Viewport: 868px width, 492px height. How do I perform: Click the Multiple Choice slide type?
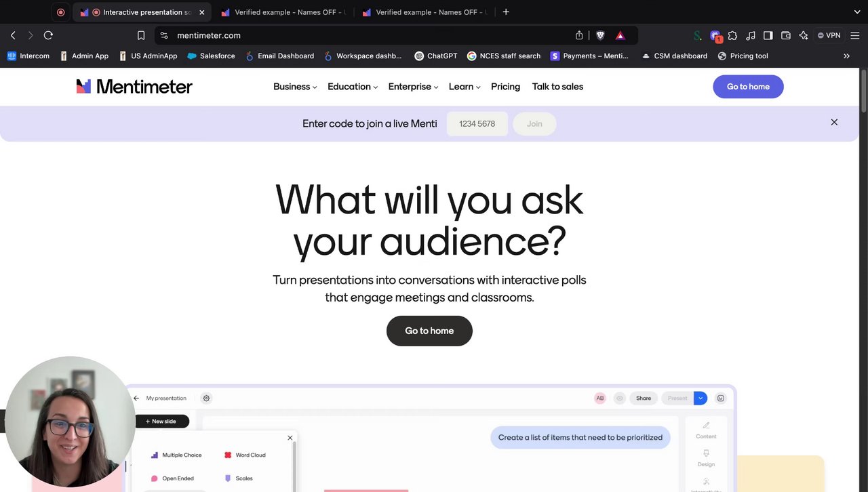point(176,455)
